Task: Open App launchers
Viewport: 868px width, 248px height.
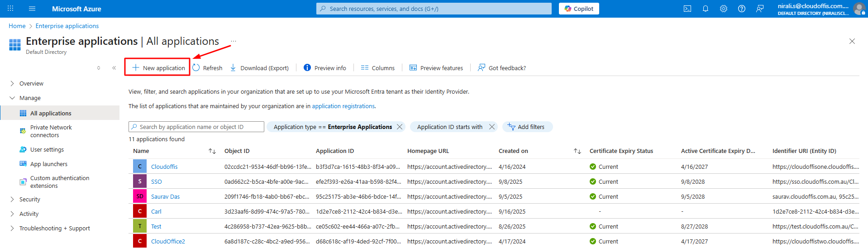Action: pyautogui.click(x=43, y=164)
